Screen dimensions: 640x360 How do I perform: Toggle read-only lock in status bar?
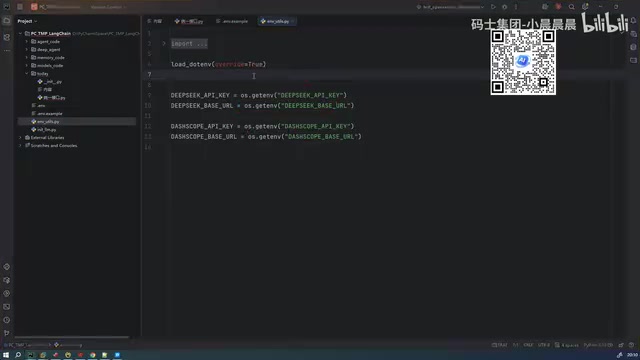pos(621,345)
